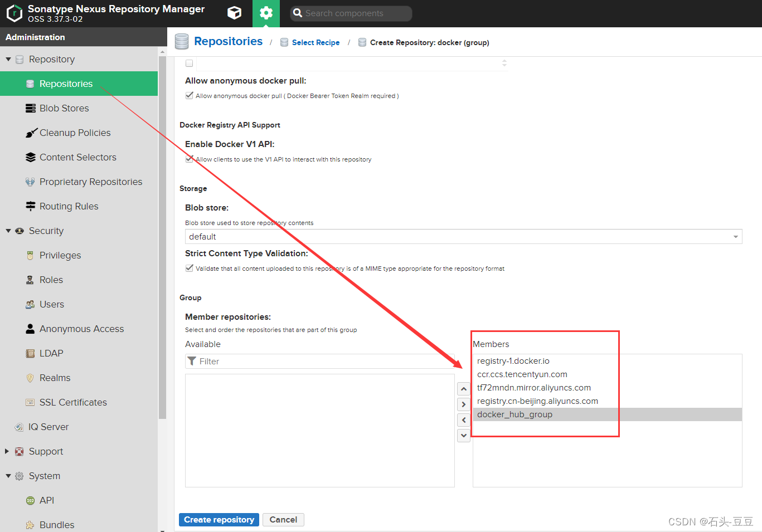Open Content Selectors menu item
This screenshot has height=532, width=762.
(x=79, y=157)
